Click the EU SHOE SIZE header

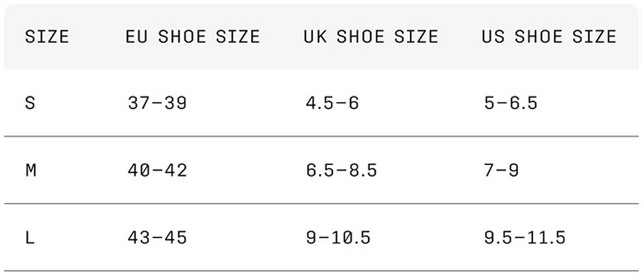point(193,37)
